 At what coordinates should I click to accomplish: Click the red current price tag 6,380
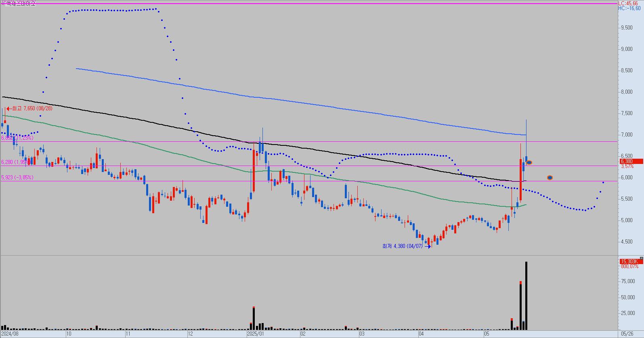click(631, 161)
